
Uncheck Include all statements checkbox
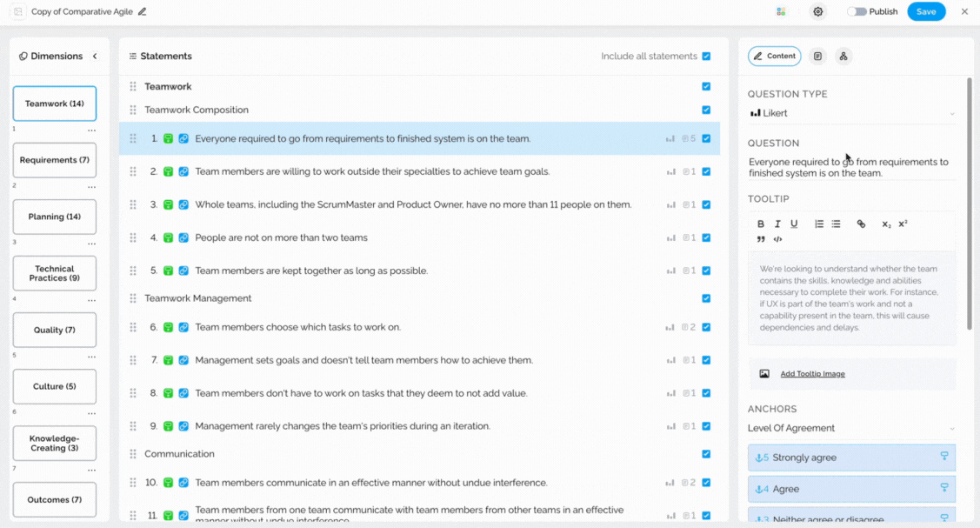tap(706, 57)
